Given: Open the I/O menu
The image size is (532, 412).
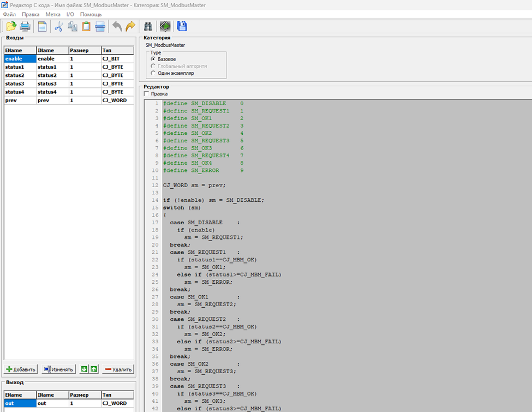Looking at the screenshot, I should (70, 14).
